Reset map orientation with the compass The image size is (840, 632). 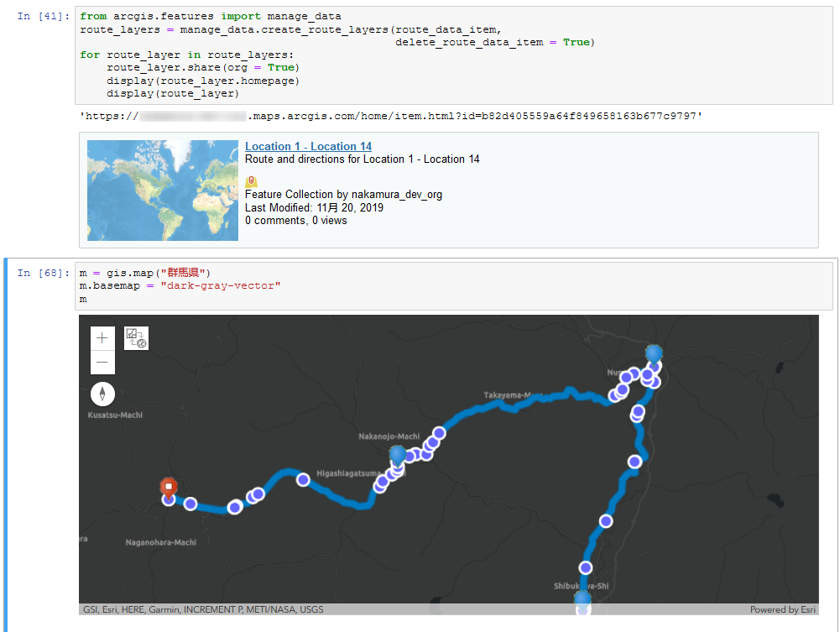tap(102, 394)
